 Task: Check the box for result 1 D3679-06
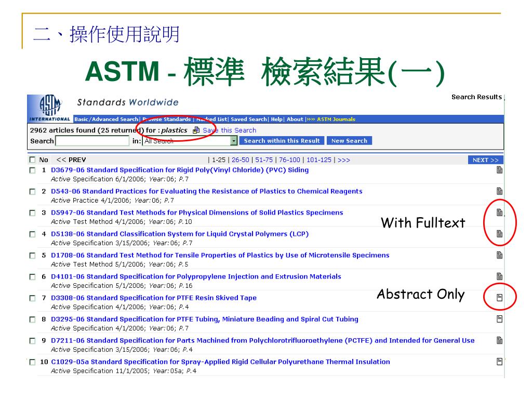click(x=32, y=170)
